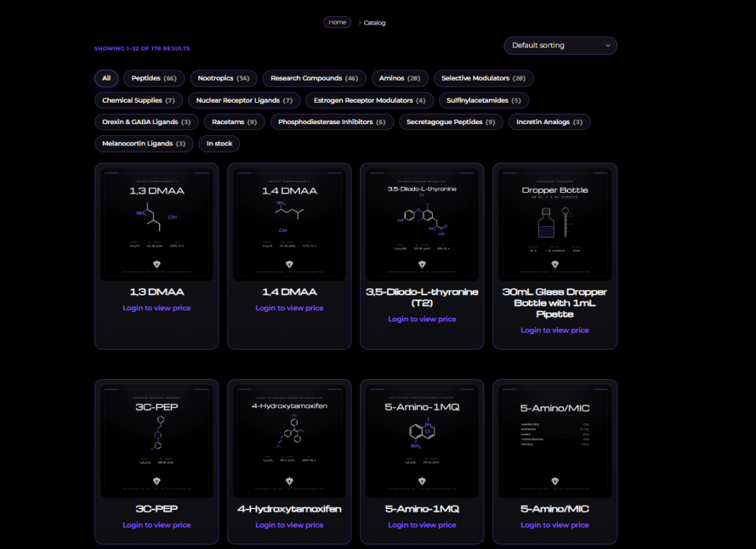Show Research Compounds category

click(315, 78)
